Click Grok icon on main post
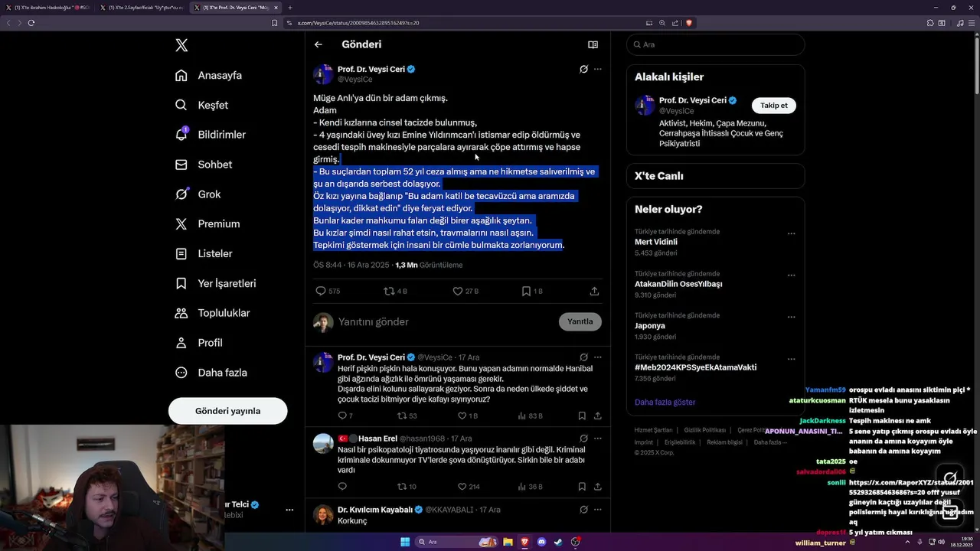This screenshot has height=551, width=980. [x=583, y=69]
